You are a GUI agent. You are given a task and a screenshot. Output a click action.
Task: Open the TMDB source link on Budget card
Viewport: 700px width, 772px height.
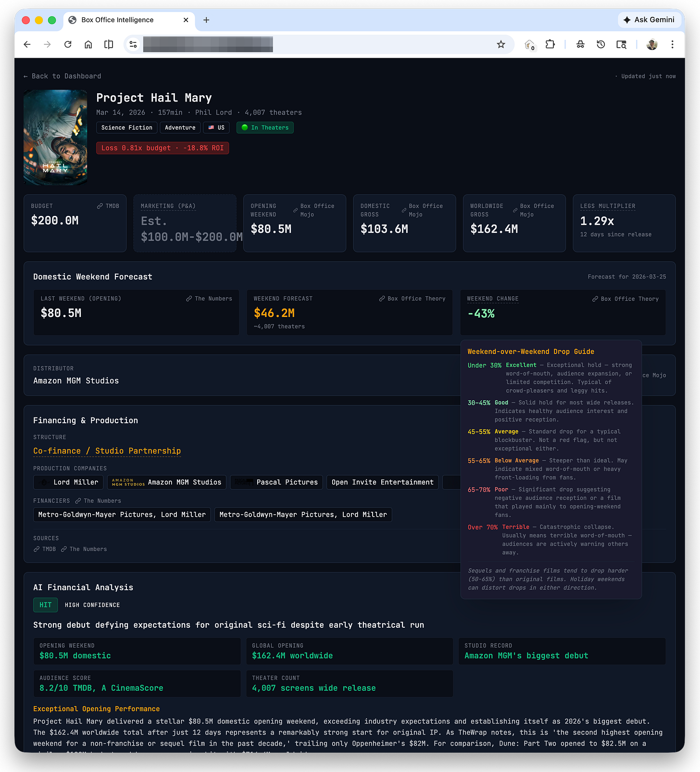click(108, 206)
